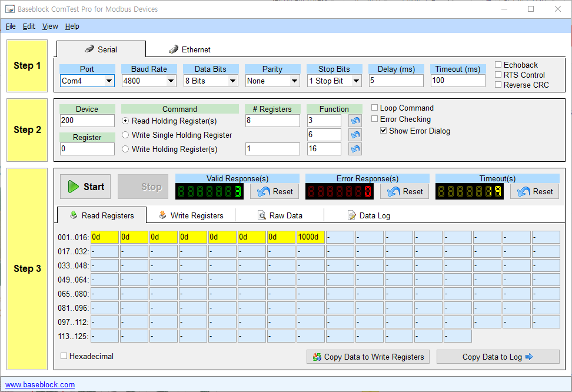Open the View menu
This screenshot has width=572, height=392.
coord(50,26)
